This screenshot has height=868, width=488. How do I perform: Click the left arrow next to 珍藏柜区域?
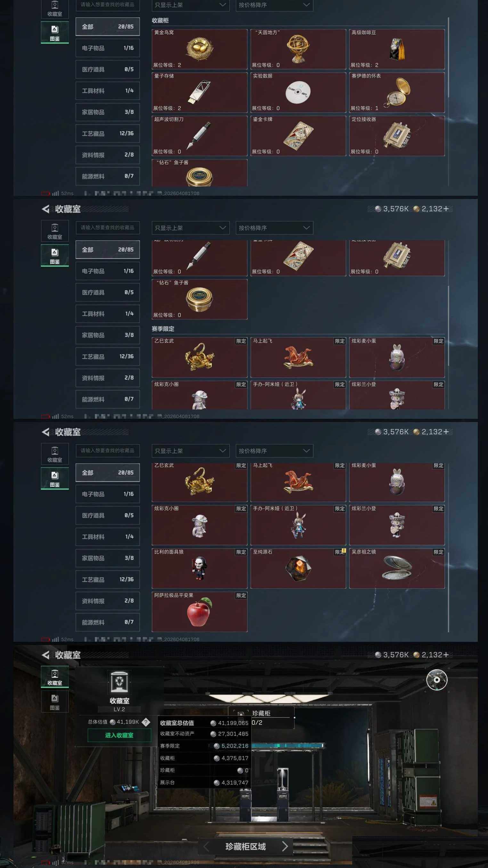pos(207,846)
